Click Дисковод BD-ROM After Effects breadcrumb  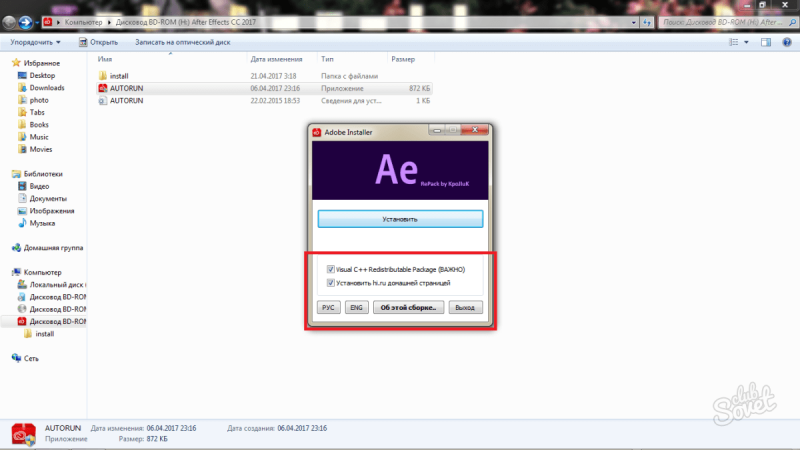(186, 22)
